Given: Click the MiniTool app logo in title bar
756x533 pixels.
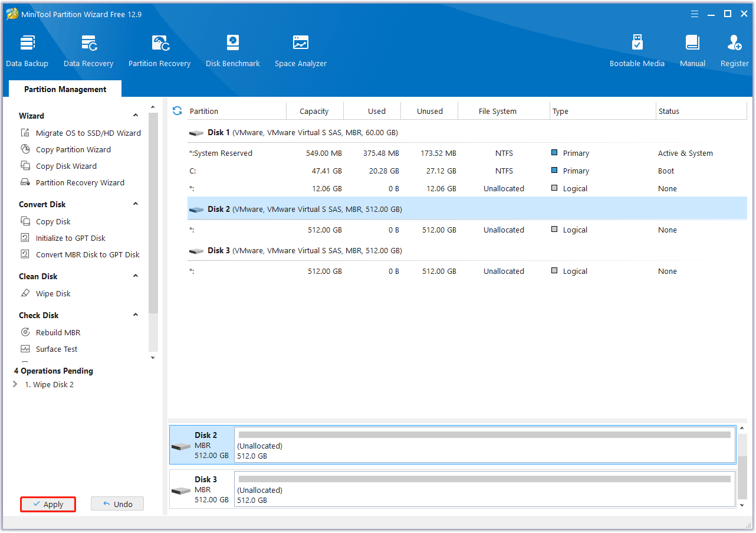Looking at the screenshot, I should pos(12,14).
